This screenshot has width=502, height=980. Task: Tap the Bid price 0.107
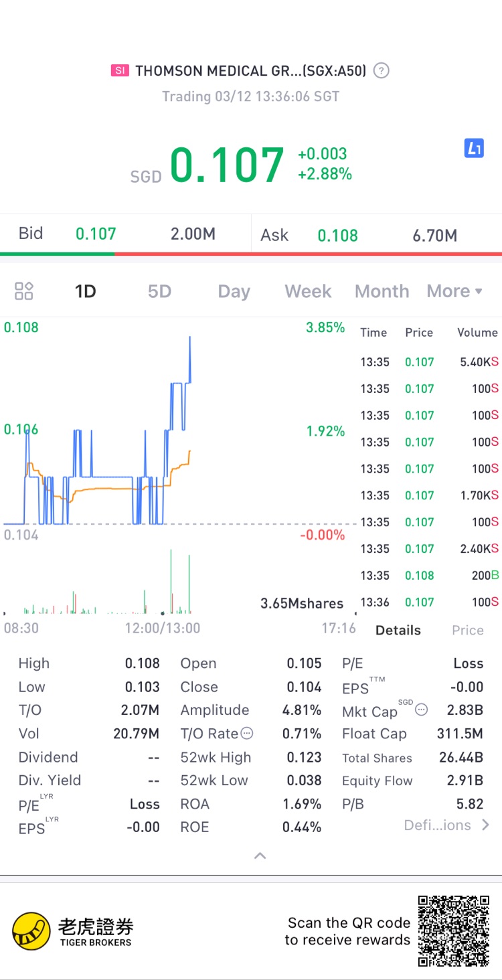tap(96, 234)
